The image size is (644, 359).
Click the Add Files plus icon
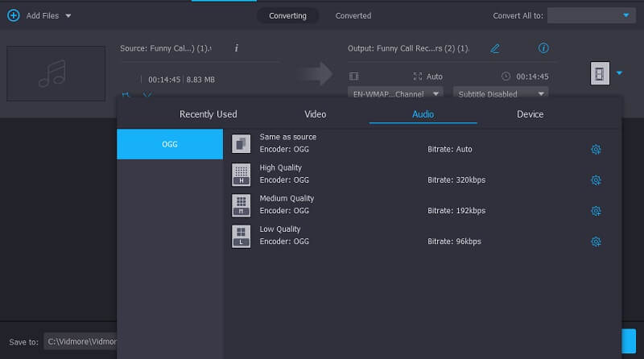pyautogui.click(x=13, y=15)
